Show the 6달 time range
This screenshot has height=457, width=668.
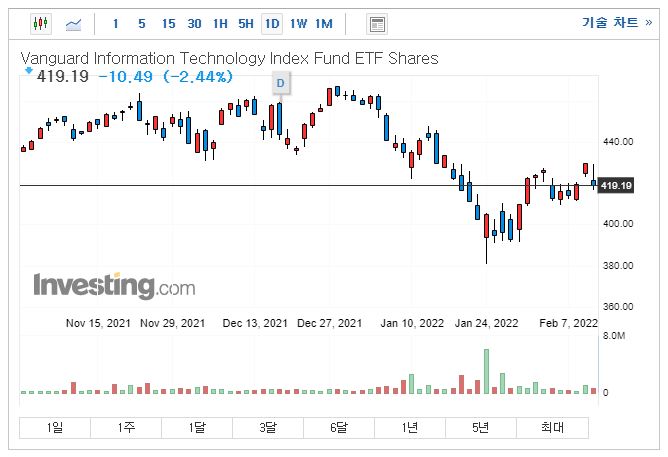339,427
